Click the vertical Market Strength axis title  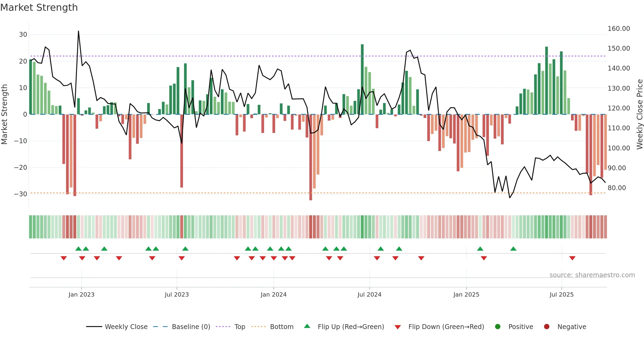point(4,114)
